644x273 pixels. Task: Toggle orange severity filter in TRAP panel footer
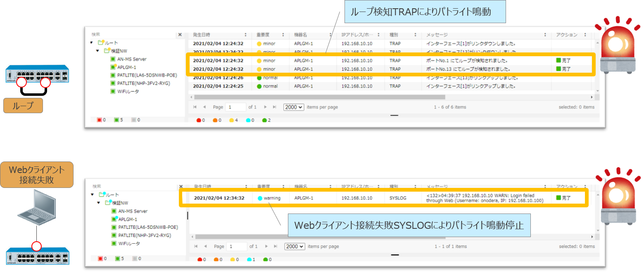218,120
